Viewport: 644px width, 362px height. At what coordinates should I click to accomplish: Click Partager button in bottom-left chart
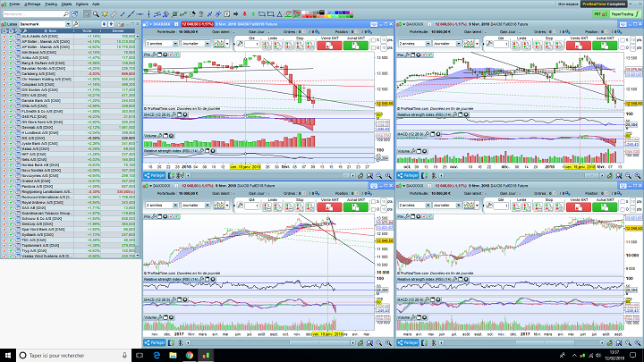click(155, 342)
